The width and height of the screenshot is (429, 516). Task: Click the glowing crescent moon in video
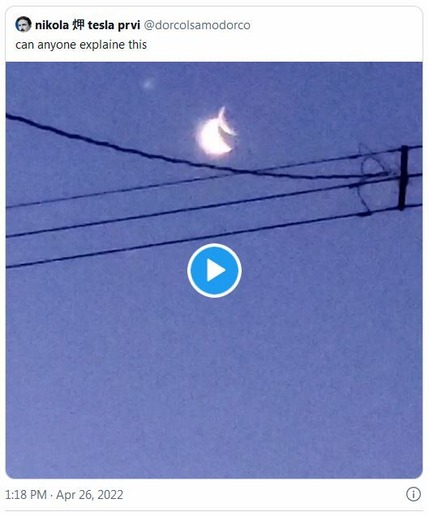(216, 132)
